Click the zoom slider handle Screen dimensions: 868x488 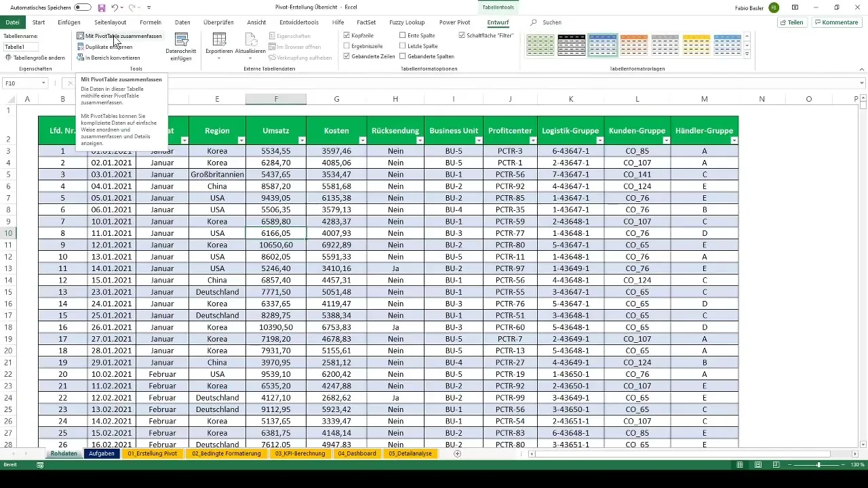point(819,465)
